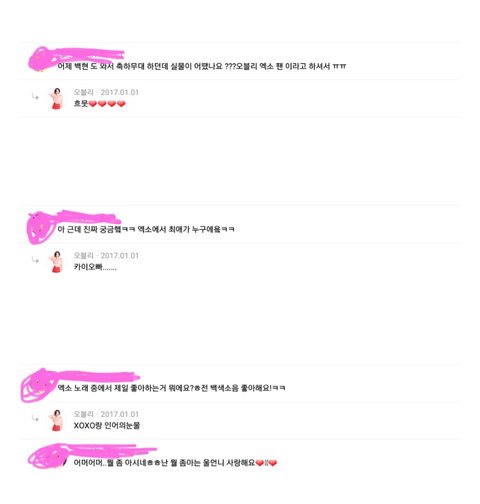Select the 오블리 username above the 흐뭇 reply
The height and width of the screenshot is (504, 480).
(83, 92)
